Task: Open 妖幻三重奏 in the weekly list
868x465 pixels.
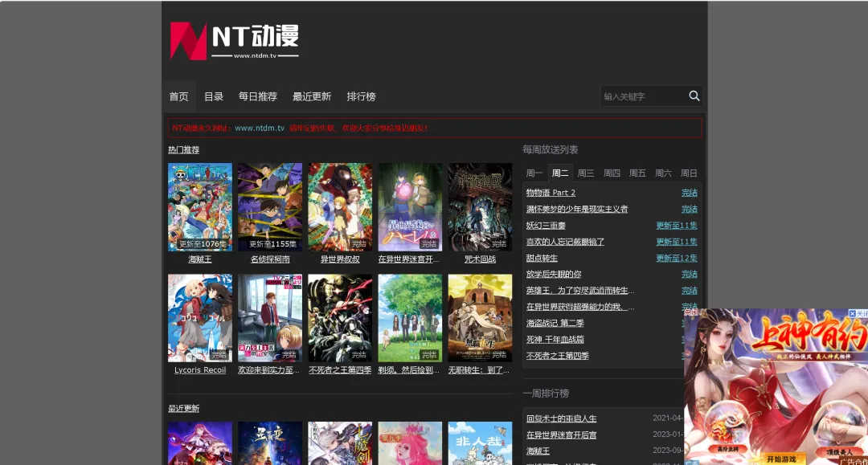Action: (546, 226)
